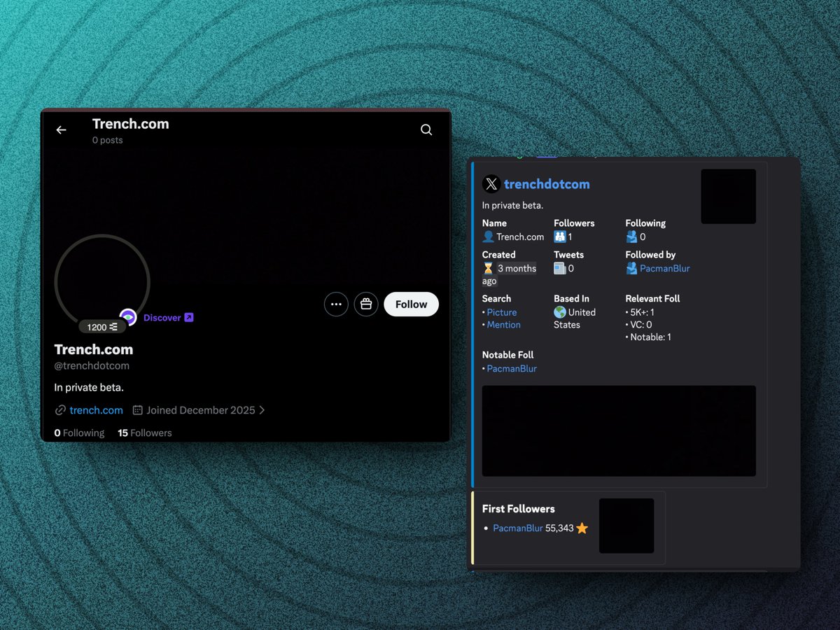Go back with the arrow in Trench.com header
Image resolution: width=840 pixels, height=630 pixels.
tap(62, 130)
